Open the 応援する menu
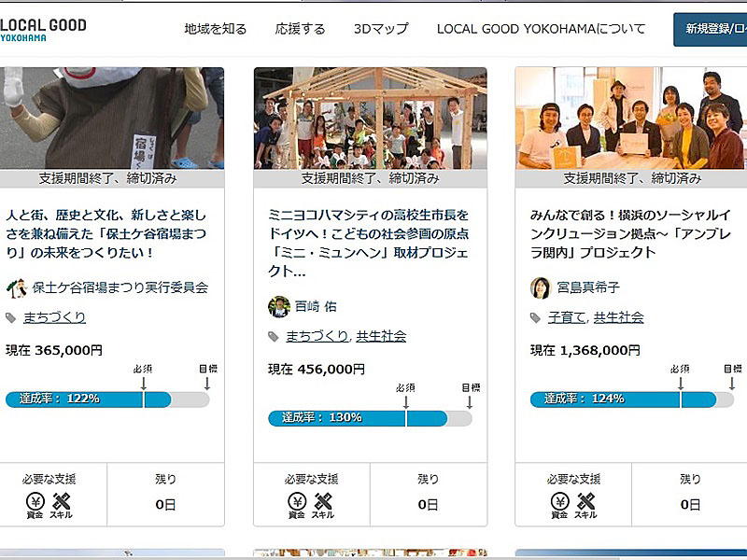 (301, 29)
